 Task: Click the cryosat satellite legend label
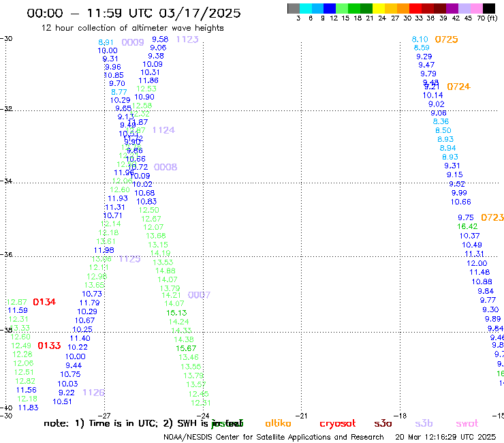pyautogui.click(x=338, y=424)
